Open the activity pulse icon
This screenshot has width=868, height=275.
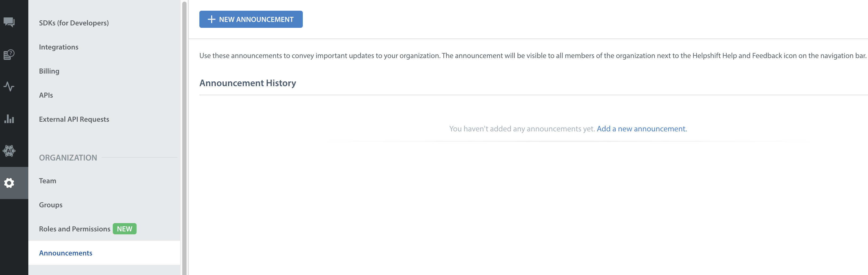point(9,87)
